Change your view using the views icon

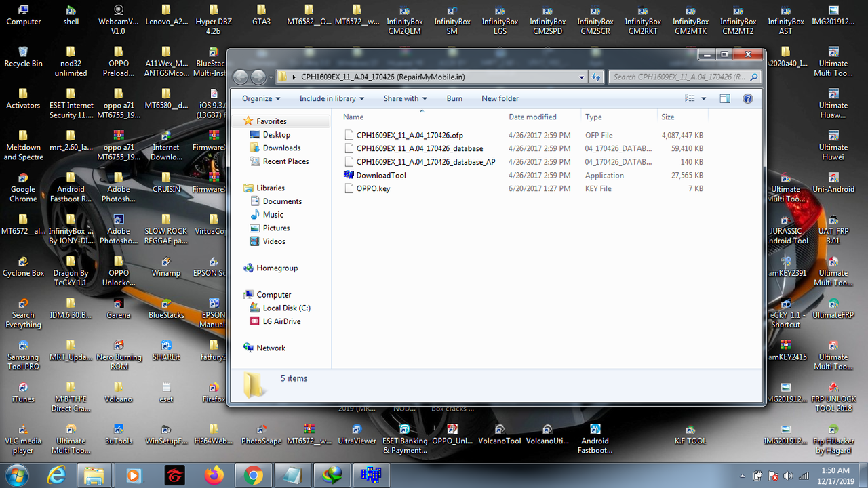[x=690, y=98]
